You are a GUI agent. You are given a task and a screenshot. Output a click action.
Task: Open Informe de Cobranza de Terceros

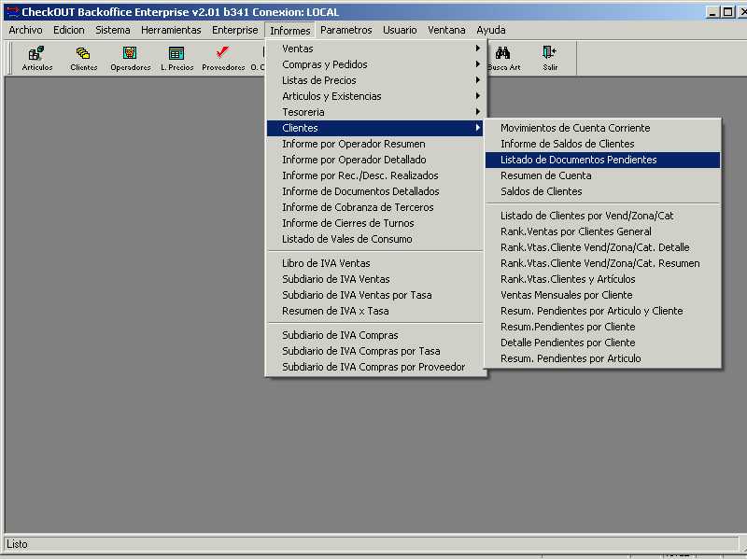375,207
